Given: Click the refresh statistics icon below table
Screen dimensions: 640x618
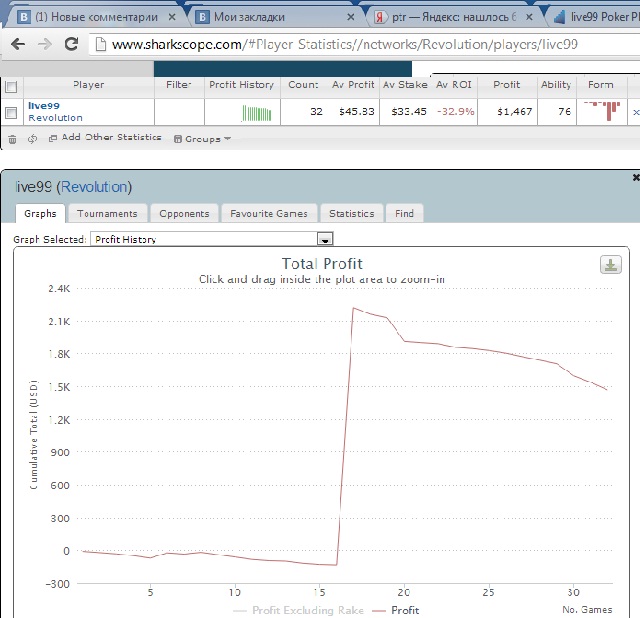Looking at the screenshot, I should [32, 139].
